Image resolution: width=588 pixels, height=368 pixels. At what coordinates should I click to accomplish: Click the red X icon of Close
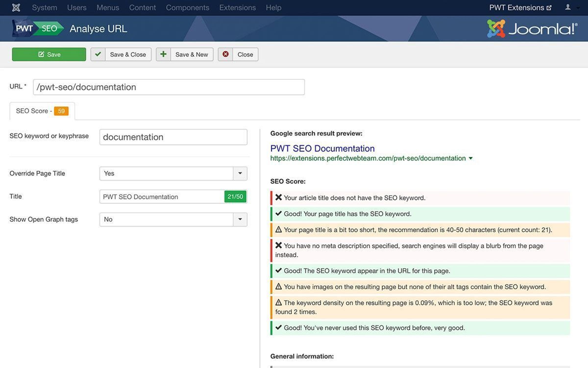(x=225, y=54)
